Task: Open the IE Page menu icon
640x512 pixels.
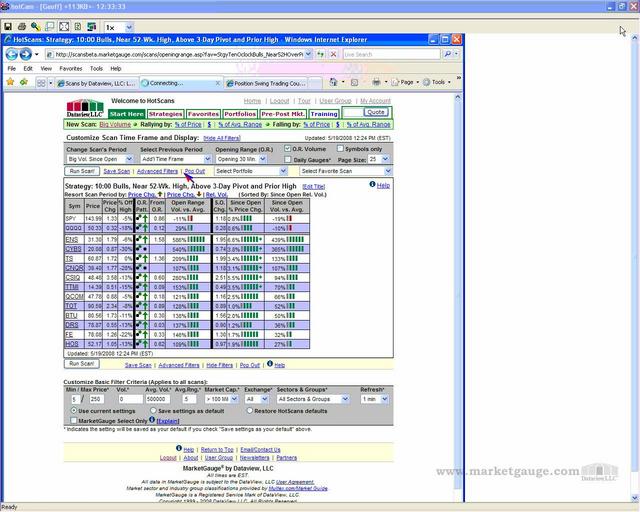Action: point(395,82)
